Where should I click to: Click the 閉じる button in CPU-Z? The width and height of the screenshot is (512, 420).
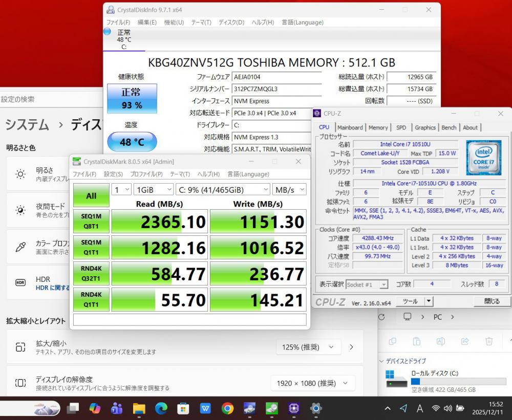[492, 301]
